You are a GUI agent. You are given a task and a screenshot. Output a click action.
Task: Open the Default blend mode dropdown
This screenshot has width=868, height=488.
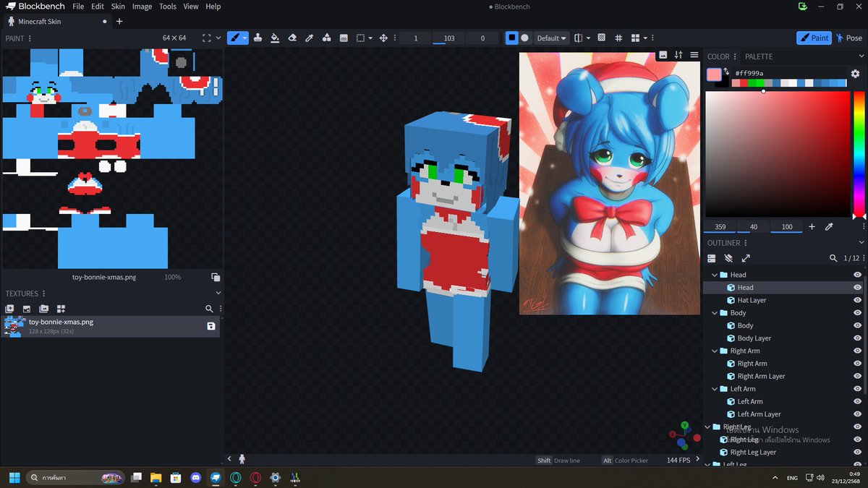pos(551,38)
